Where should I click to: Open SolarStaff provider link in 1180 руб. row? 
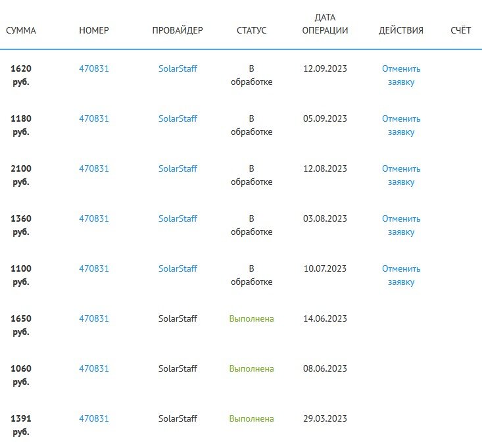click(178, 118)
